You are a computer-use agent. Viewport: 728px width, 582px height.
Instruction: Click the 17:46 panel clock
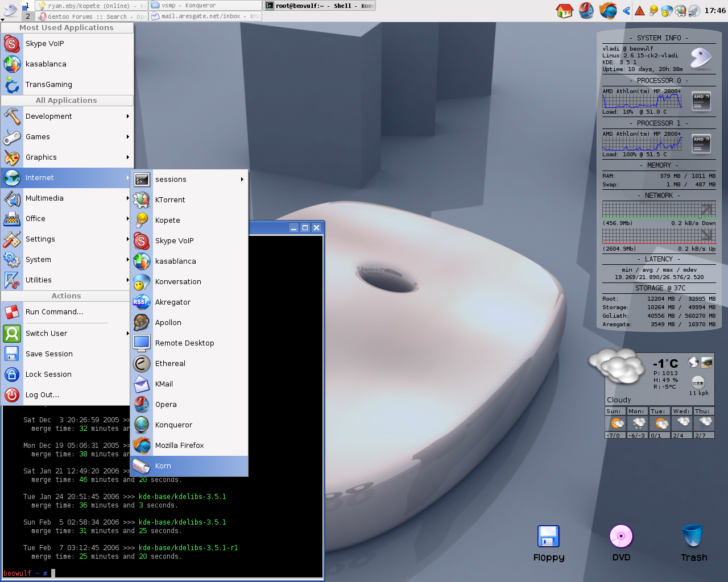coord(715,10)
